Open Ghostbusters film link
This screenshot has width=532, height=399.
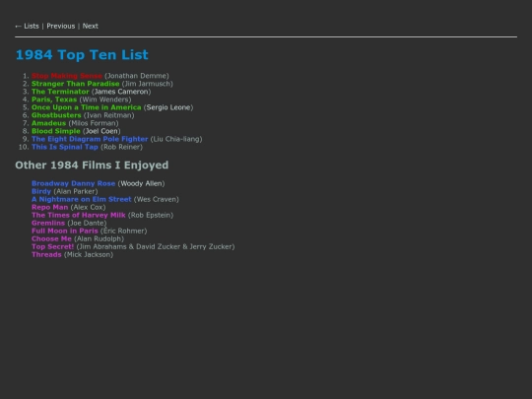point(56,115)
